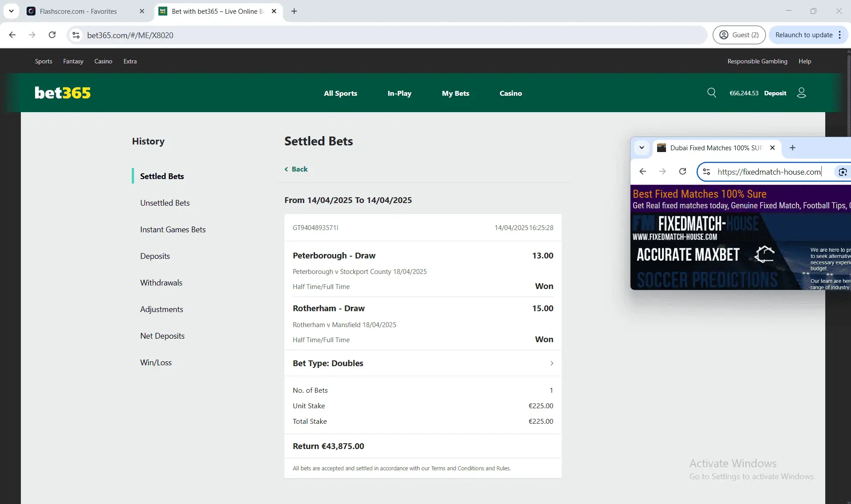Image resolution: width=851 pixels, height=504 pixels.
Task: Click Relaunch to update button
Action: 804,35
